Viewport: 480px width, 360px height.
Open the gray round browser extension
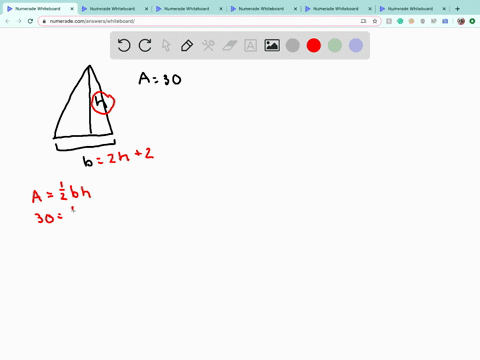(423, 21)
